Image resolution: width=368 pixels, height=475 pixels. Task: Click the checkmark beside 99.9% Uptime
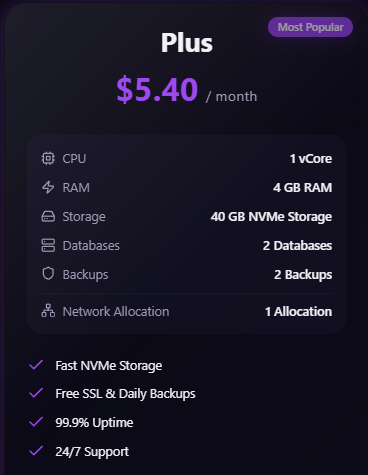point(36,422)
